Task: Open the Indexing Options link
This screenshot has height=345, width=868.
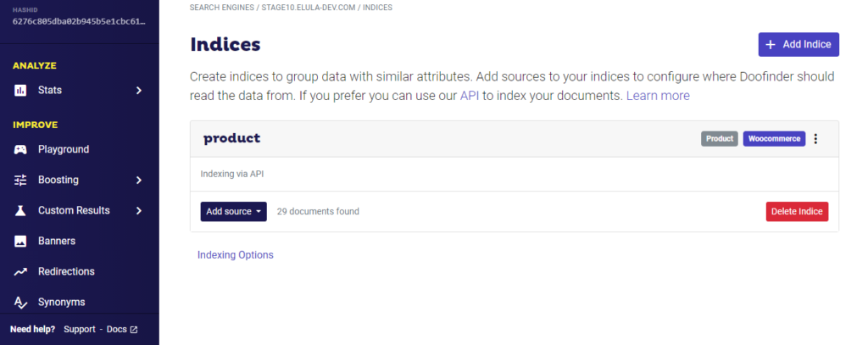Action: point(236,254)
